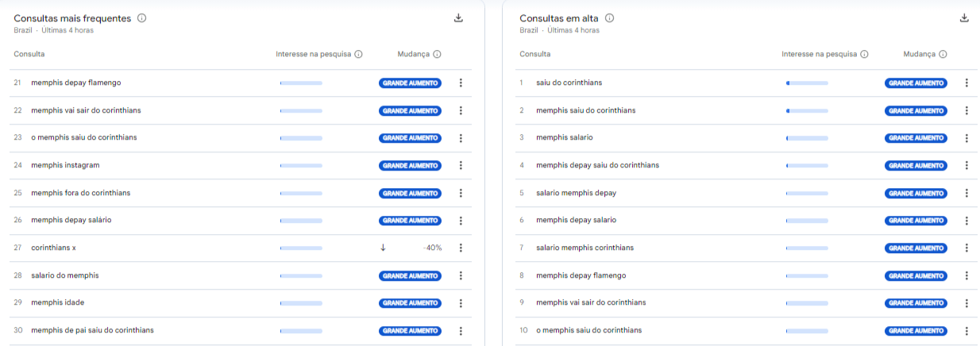Open query memphis instagram
Viewport: 980px width, 346px height.
click(65, 165)
